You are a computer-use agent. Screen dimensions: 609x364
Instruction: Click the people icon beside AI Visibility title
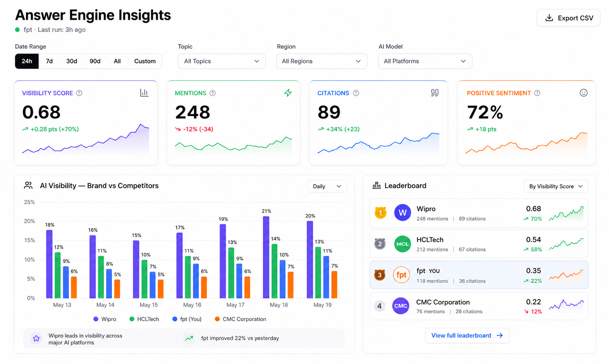[28, 185]
